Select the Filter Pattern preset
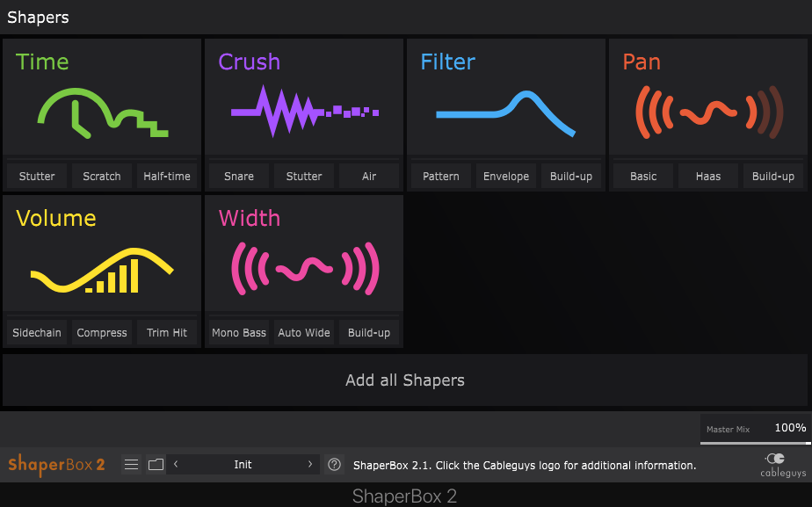This screenshot has height=507, width=812. point(440,176)
